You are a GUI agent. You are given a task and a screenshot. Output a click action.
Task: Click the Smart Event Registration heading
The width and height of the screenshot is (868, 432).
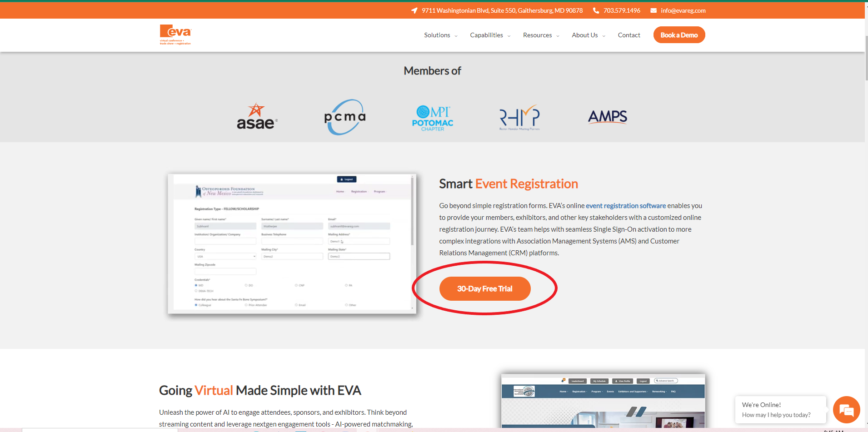tap(509, 184)
